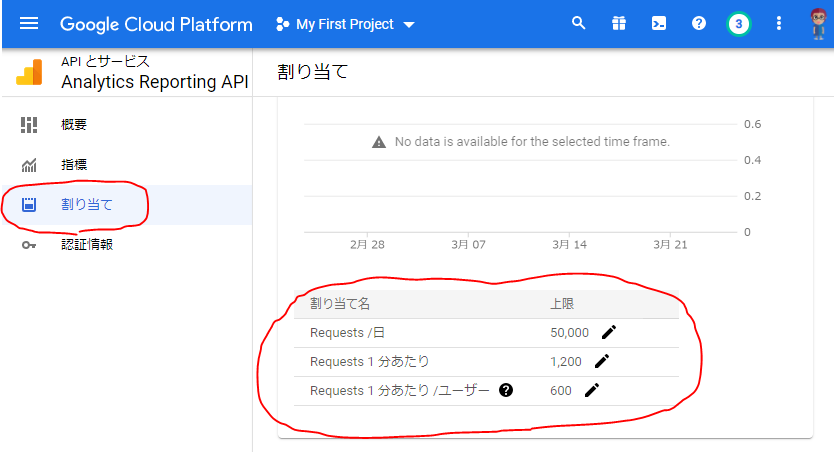Click the 概要 dashboard icon
The height and width of the screenshot is (452, 834).
tap(29, 125)
